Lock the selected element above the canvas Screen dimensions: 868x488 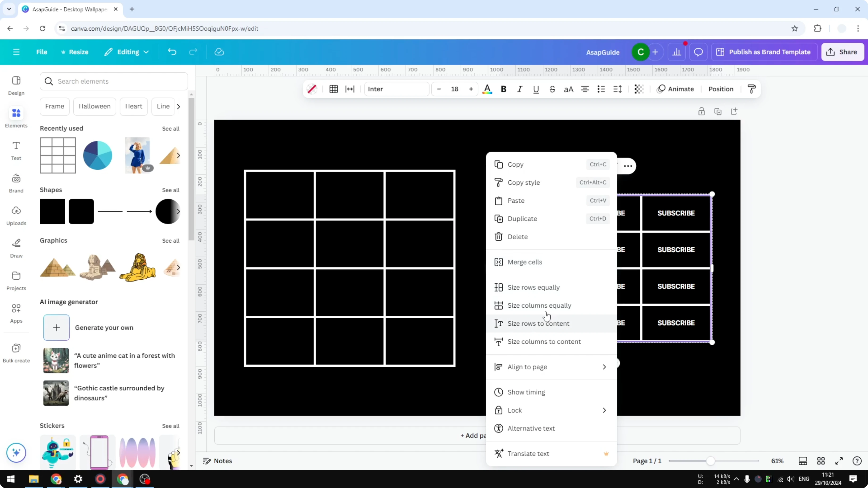701,111
